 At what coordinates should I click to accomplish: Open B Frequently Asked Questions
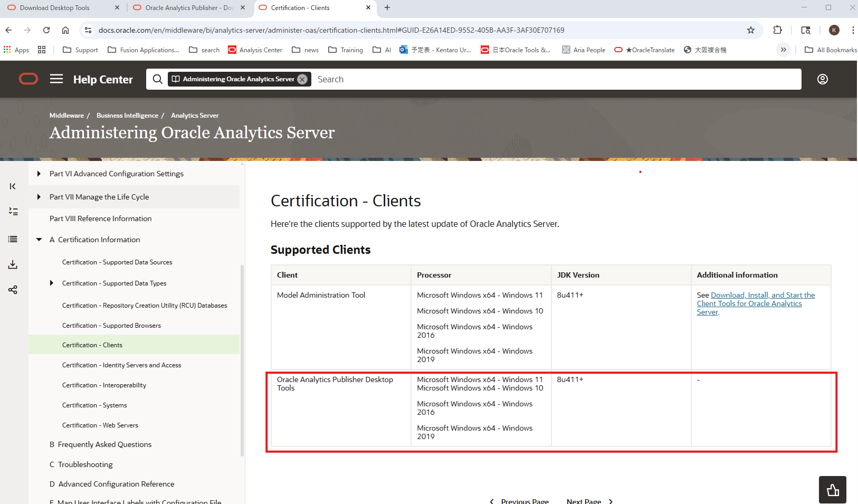coord(100,444)
